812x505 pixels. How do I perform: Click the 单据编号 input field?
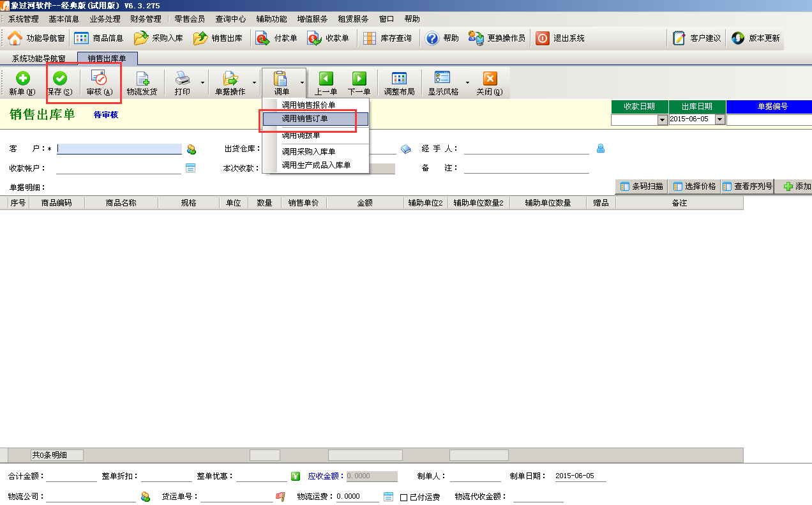pyautogui.click(x=769, y=119)
